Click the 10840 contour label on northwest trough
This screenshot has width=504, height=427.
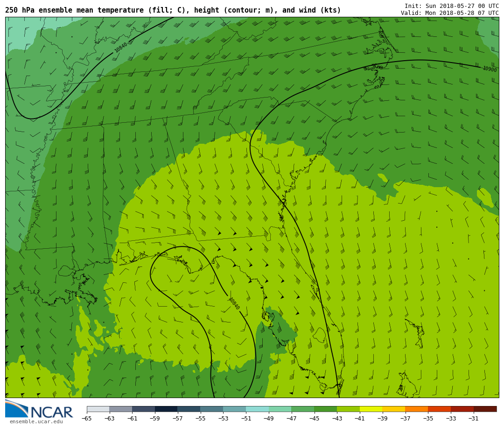[120, 47]
